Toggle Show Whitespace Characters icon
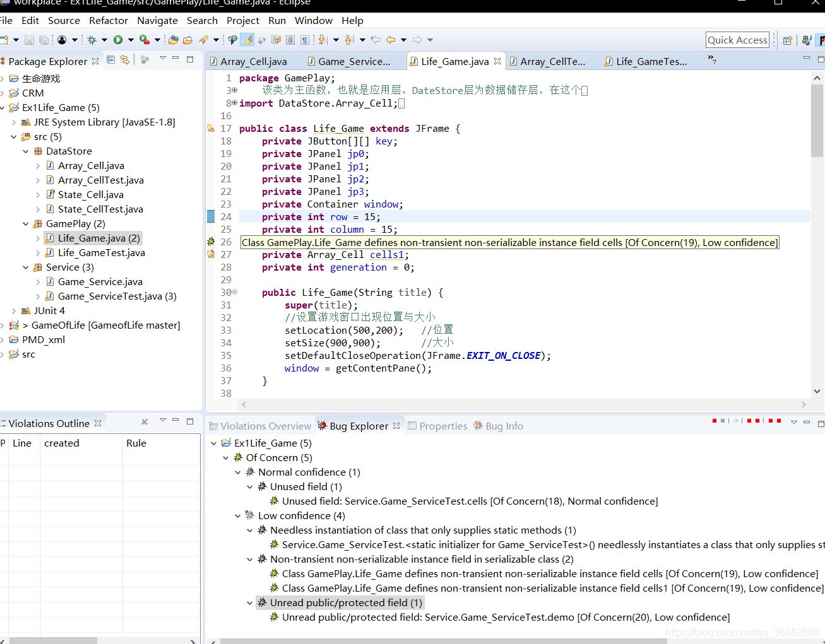Viewport: 825px width, 644px height. [x=305, y=40]
